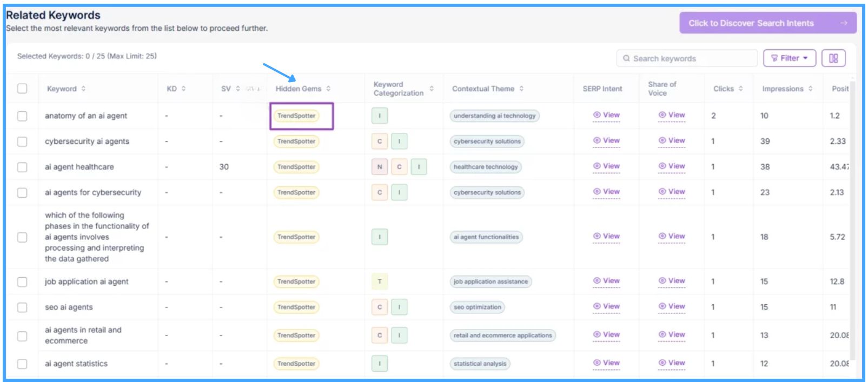868x382 pixels.
Task: View SERP Intent for anatomy of an ai agent
Action: tap(606, 115)
